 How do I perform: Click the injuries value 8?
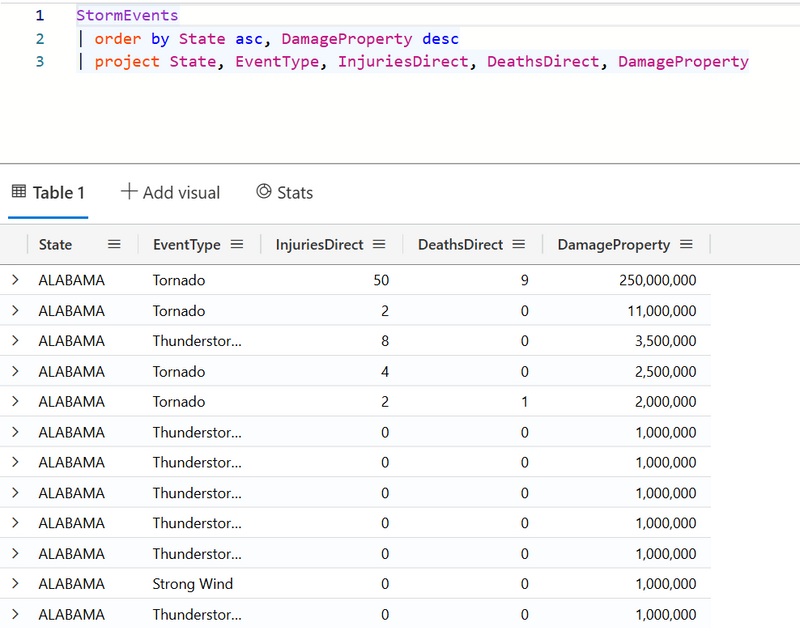click(385, 341)
